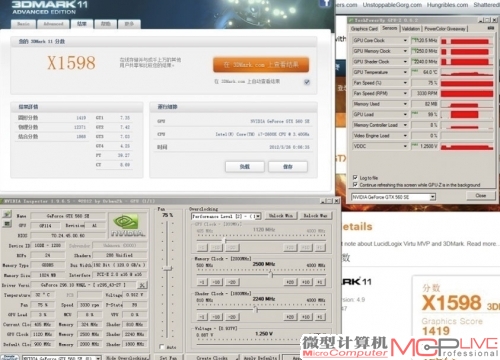Click Set Fan button in Inspector

pyautogui.click(x=168, y=358)
